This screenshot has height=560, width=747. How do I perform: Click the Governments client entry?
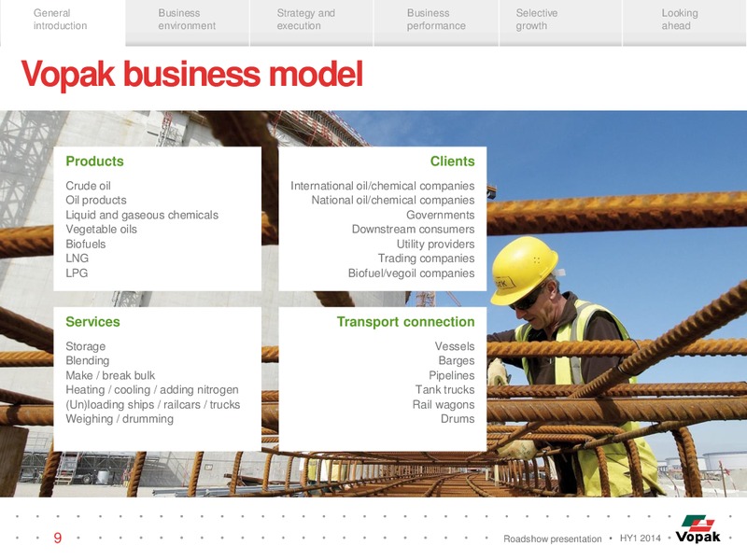440,215
